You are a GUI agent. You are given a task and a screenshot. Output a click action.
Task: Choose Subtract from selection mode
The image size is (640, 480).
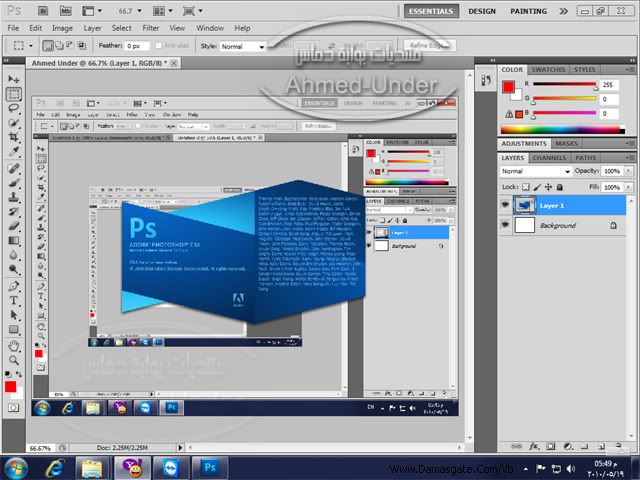point(70,45)
